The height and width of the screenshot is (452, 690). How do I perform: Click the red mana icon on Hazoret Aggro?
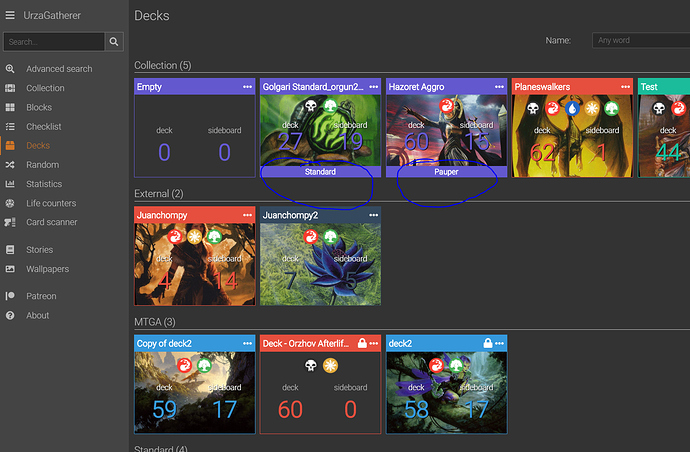[446, 106]
